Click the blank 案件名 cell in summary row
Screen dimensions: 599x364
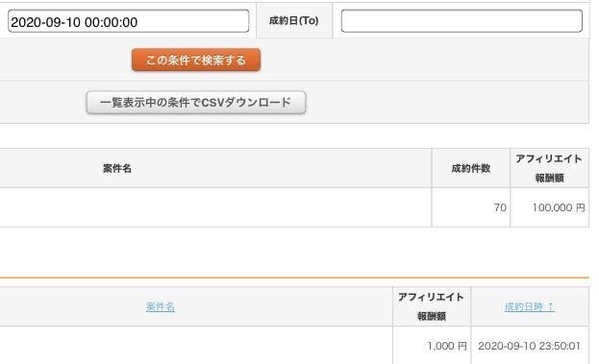click(215, 207)
